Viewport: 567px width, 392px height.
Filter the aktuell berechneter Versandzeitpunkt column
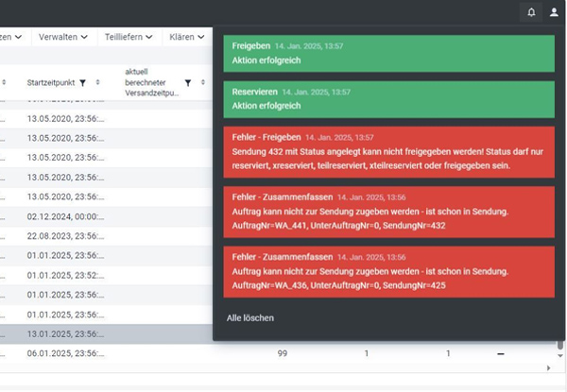188,83
